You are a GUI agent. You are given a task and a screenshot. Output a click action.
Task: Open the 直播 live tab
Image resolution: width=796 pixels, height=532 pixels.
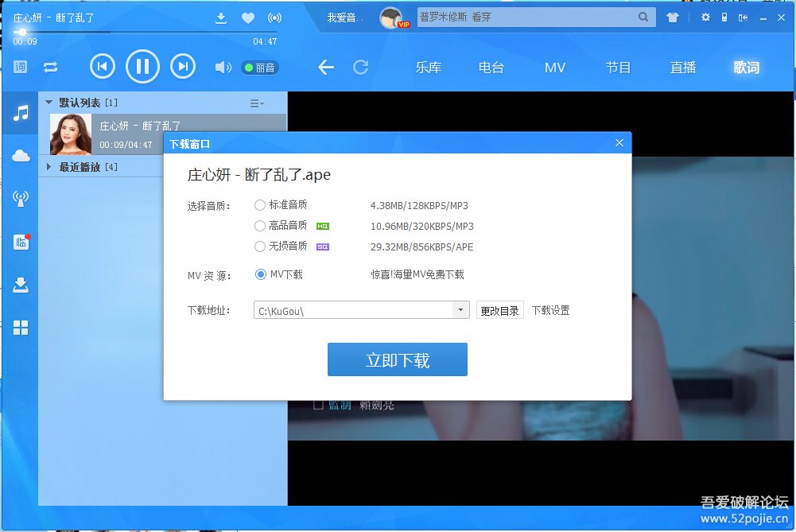[x=683, y=68]
